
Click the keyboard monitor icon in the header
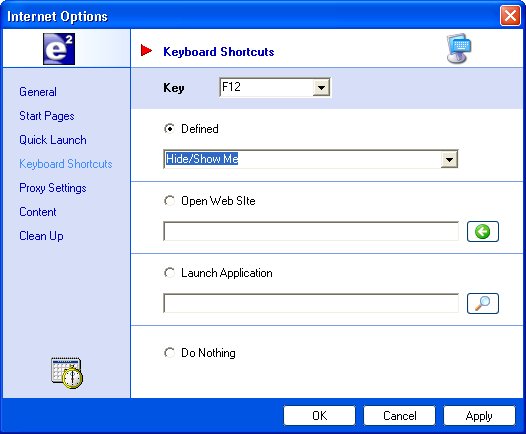tap(459, 49)
